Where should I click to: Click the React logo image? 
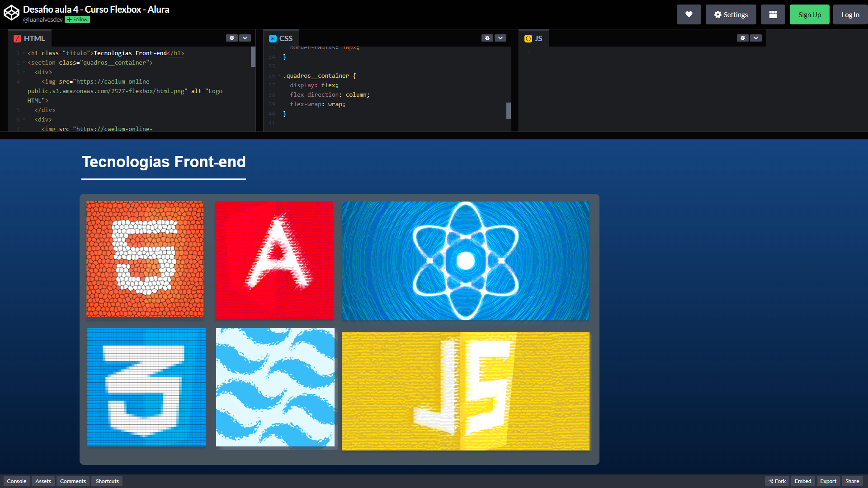click(465, 260)
